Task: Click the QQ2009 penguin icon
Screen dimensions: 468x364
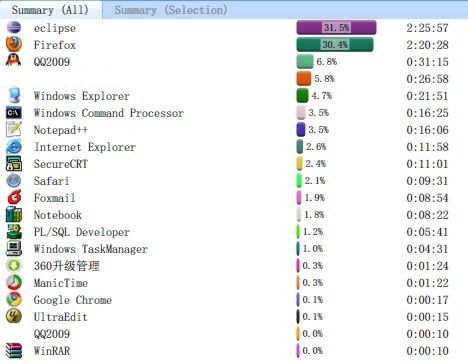Action: click(14, 61)
